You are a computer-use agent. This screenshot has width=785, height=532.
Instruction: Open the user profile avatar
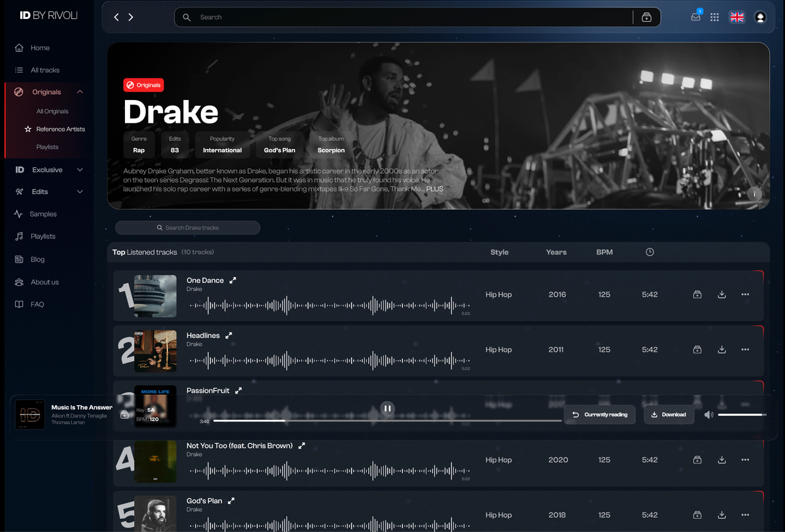click(760, 17)
